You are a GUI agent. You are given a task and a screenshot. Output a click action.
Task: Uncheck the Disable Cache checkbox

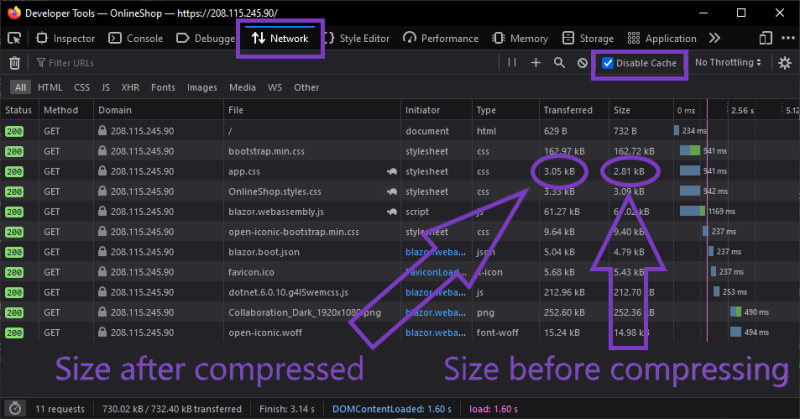(x=608, y=63)
